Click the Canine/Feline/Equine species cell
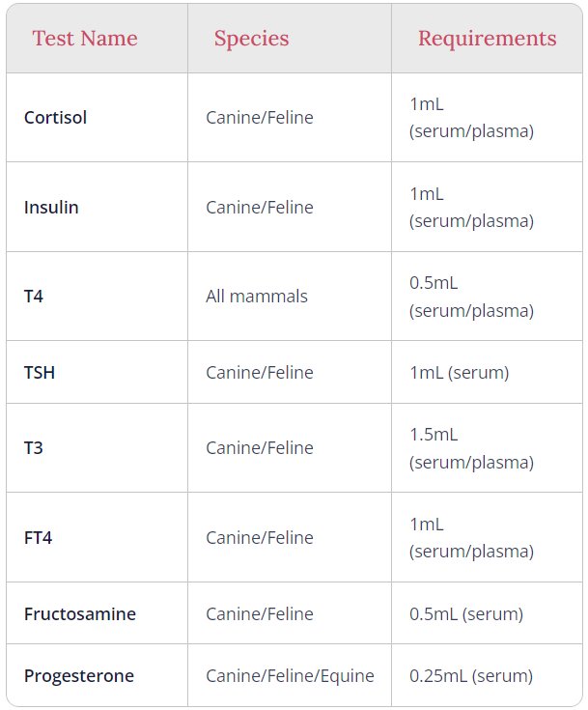 (290, 676)
